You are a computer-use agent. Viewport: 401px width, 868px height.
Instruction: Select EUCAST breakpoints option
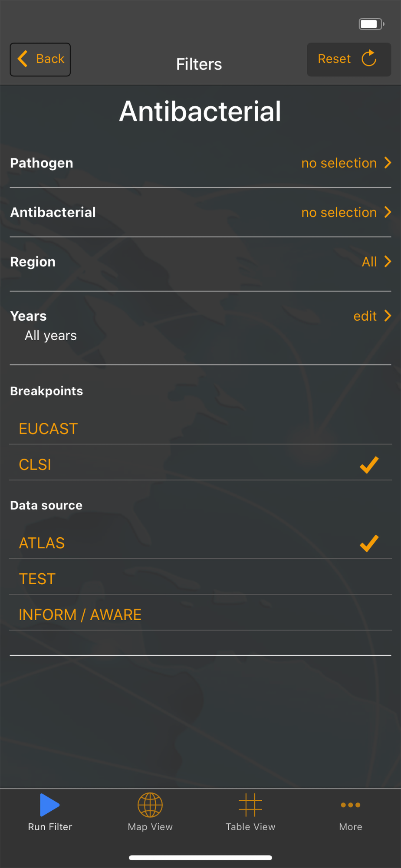tap(200, 428)
